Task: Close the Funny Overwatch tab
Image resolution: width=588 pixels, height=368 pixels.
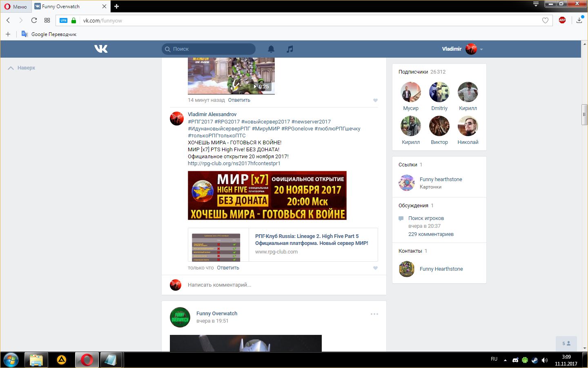Action: click(x=104, y=7)
